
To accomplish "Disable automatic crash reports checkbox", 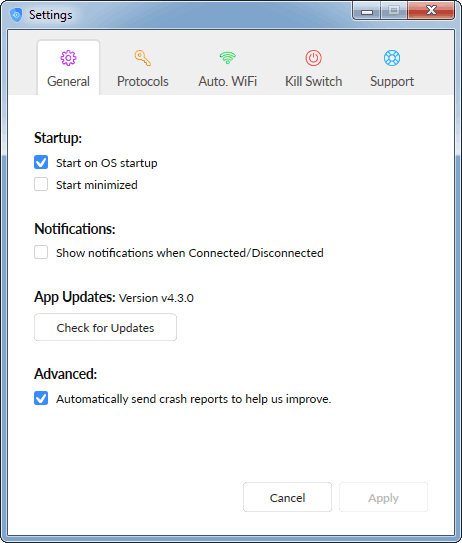I will [x=41, y=398].
